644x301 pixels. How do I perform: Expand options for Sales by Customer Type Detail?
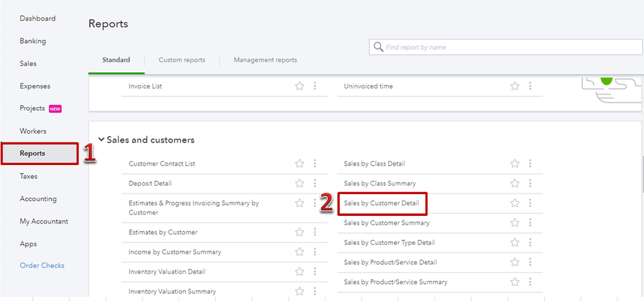click(530, 242)
